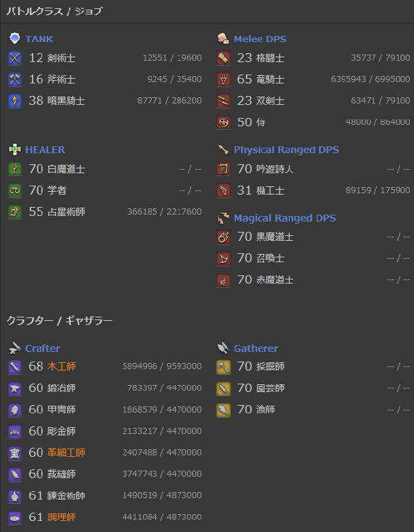
Task: Click the TANK shield role icon
Action: coord(14,39)
